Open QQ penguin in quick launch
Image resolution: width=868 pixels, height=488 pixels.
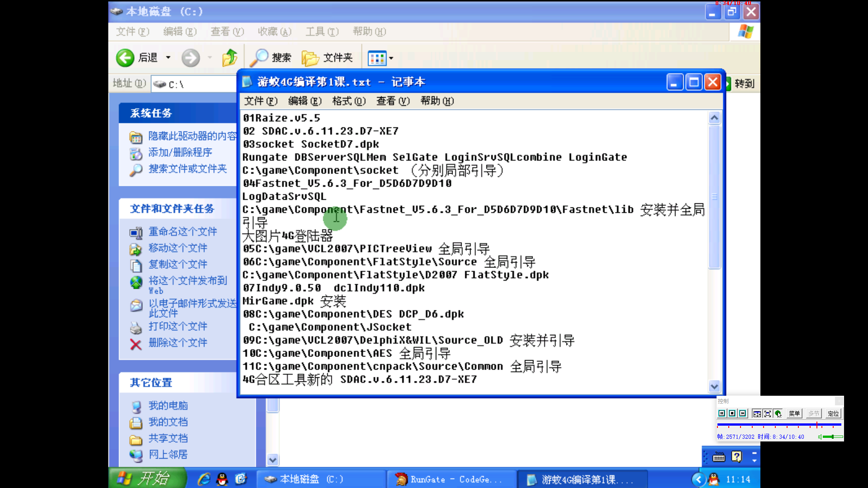222,479
